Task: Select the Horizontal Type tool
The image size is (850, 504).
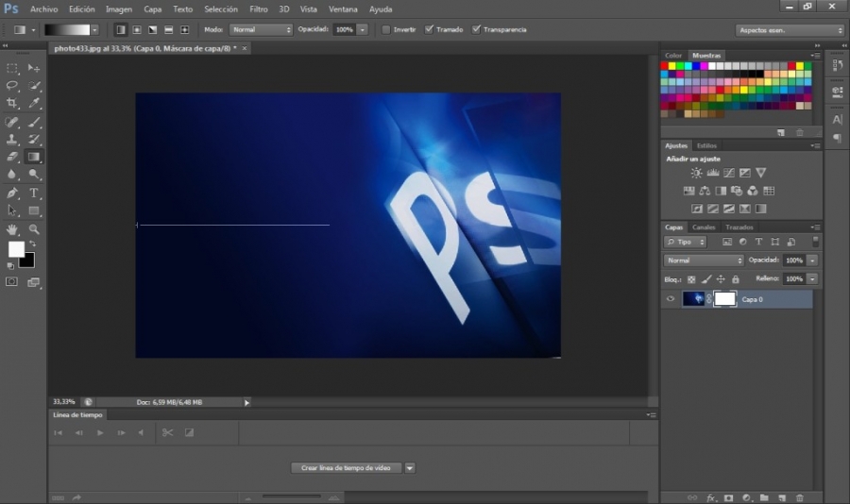Action: [x=34, y=193]
